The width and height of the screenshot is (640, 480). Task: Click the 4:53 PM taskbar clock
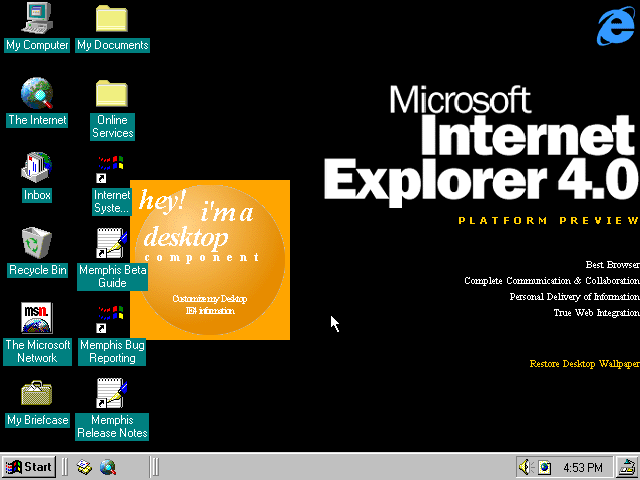point(582,467)
